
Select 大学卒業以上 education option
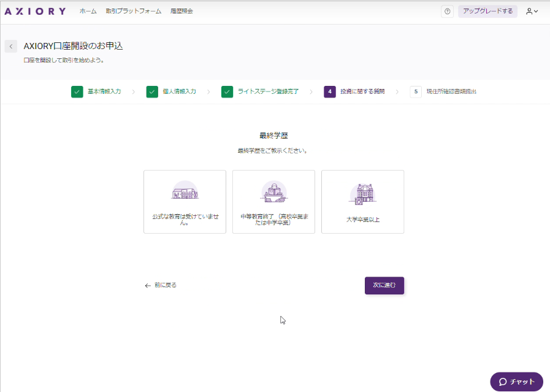[362, 202]
